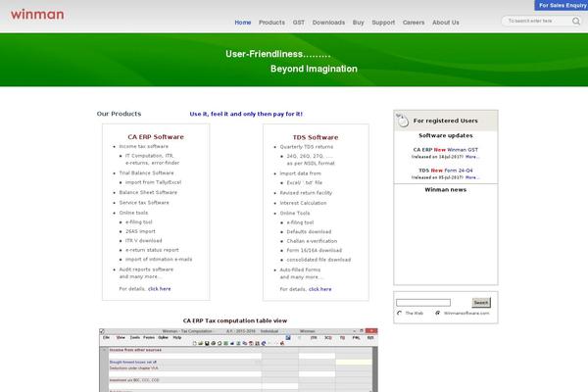
Task: Click the sidebar Search button
Action: pos(481,303)
